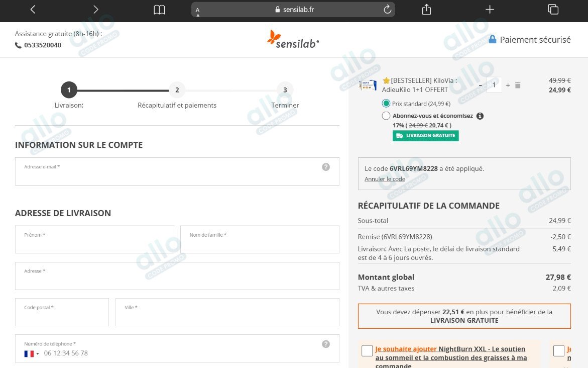
Task: Delete KiloVia item with trash icon
Action: pyautogui.click(x=518, y=85)
